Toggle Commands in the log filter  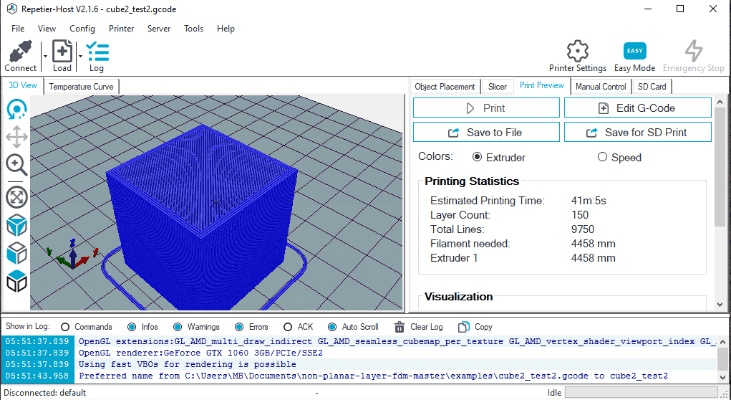[65, 326]
